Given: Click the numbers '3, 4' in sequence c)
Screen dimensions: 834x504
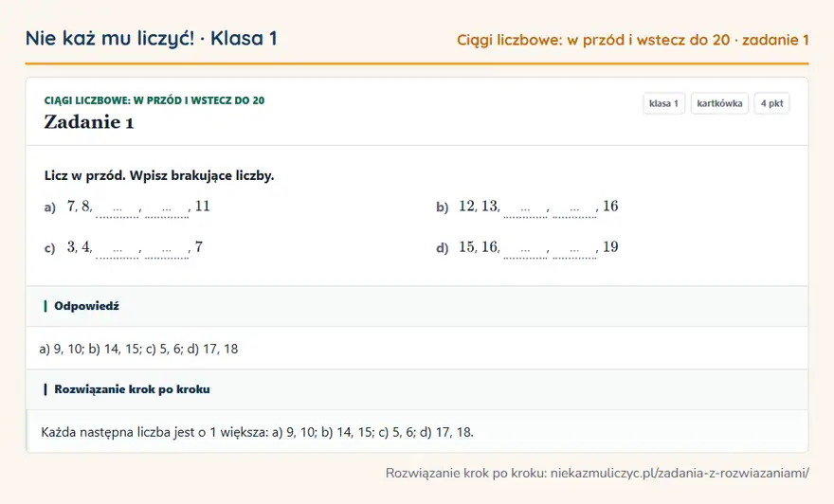Looking at the screenshot, I should tap(80, 246).
